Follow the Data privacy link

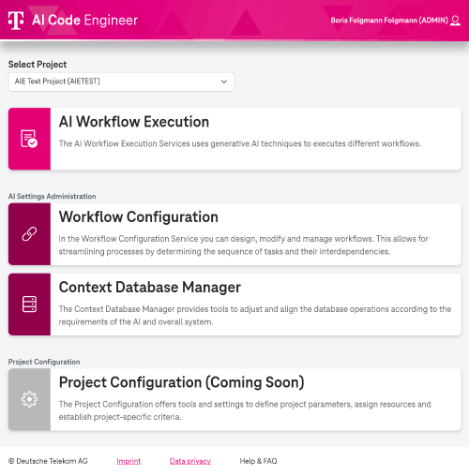pyautogui.click(x=190, y=461)
